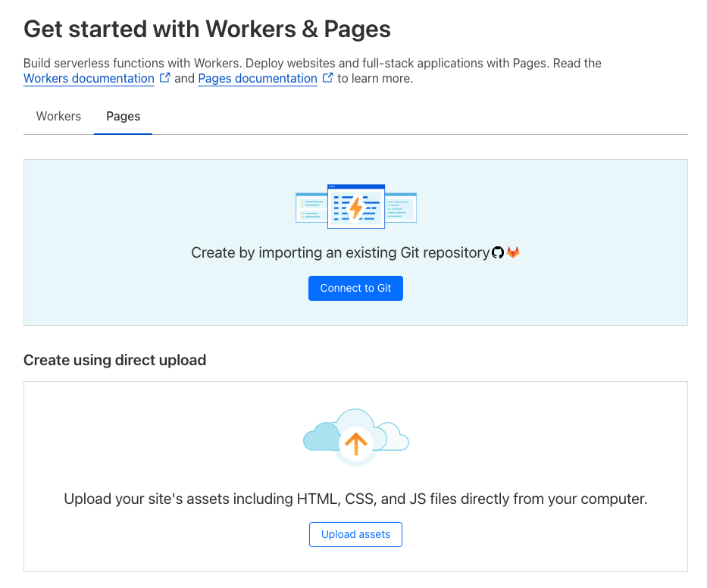
Task: Click the GitHub logo icon
Action: 498,252
